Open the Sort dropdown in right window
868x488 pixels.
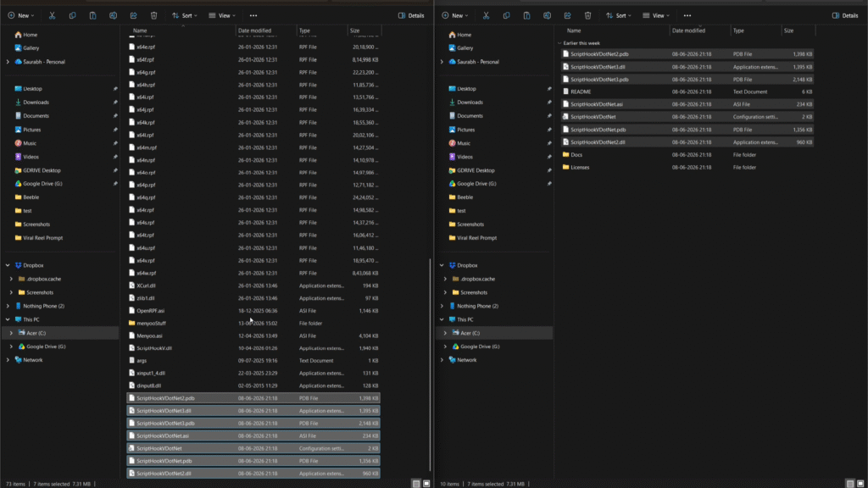click(618, 15)
